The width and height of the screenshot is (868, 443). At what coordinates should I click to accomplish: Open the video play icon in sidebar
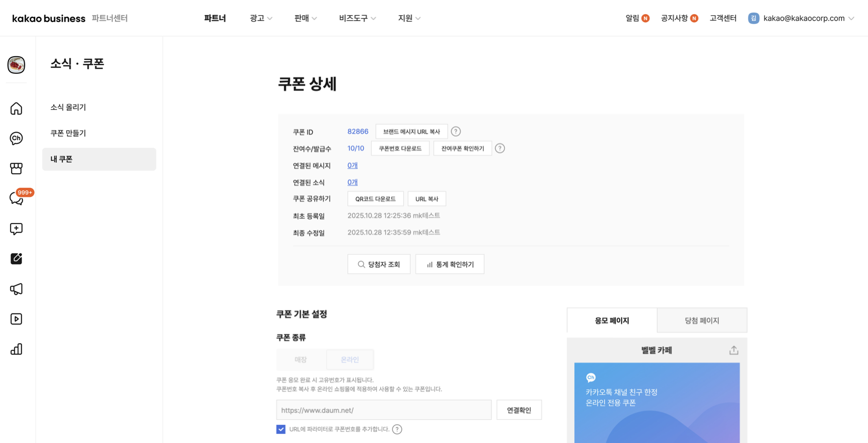pos(16,319)
